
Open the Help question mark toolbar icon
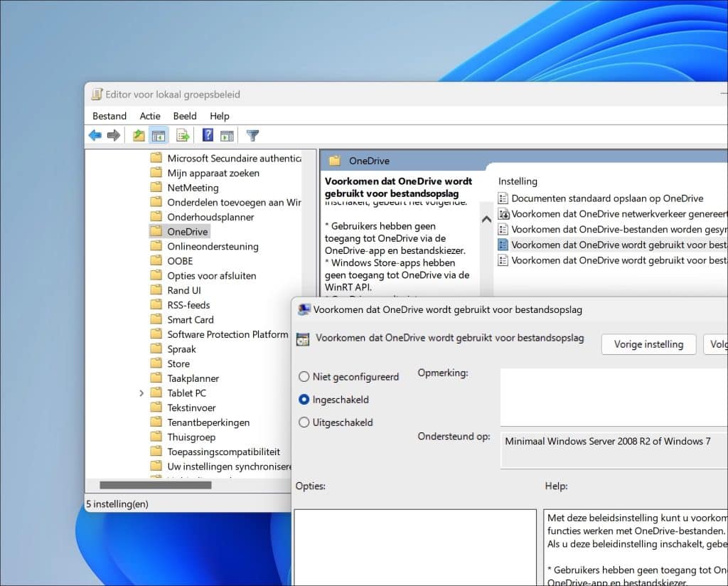pyautogui.click(x=208, y=135)
